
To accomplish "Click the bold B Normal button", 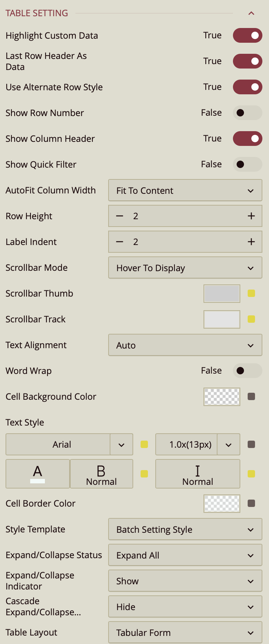I will [x=101, y=474].
